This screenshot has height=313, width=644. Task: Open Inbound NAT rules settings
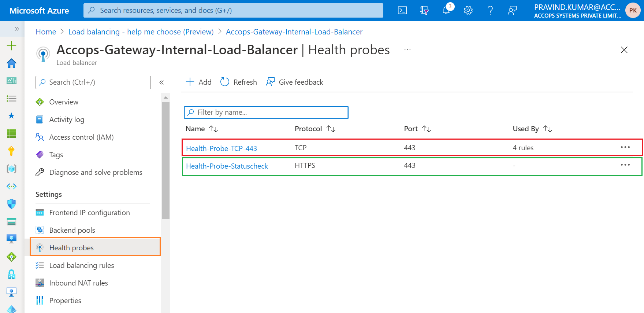pyautogui.click(x=78, y=283)
